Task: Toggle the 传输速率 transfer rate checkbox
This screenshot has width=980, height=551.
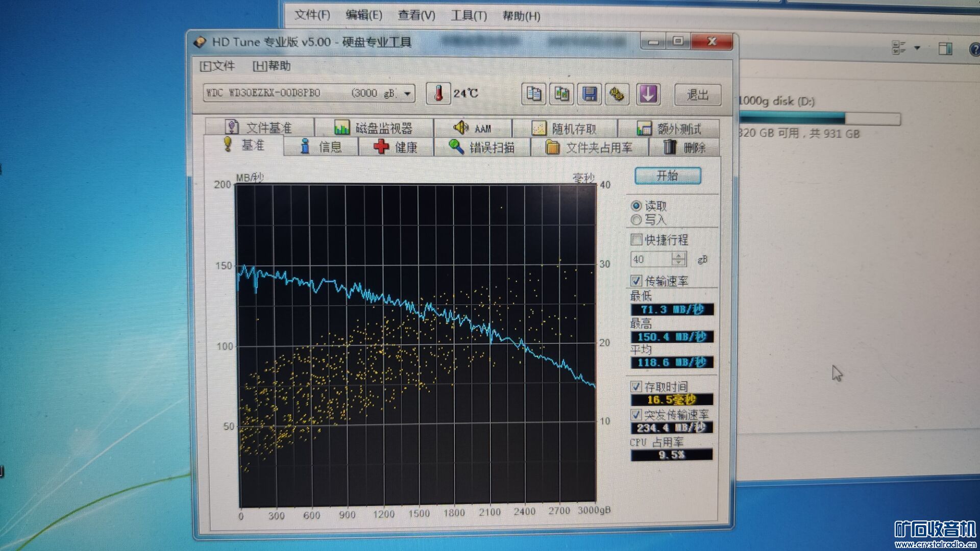Action: [636, 281]
